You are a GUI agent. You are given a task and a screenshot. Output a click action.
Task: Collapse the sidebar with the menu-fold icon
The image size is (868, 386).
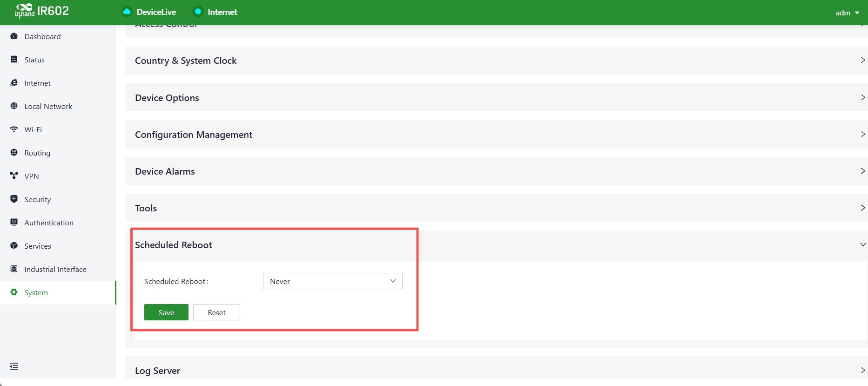coord(14,366)
